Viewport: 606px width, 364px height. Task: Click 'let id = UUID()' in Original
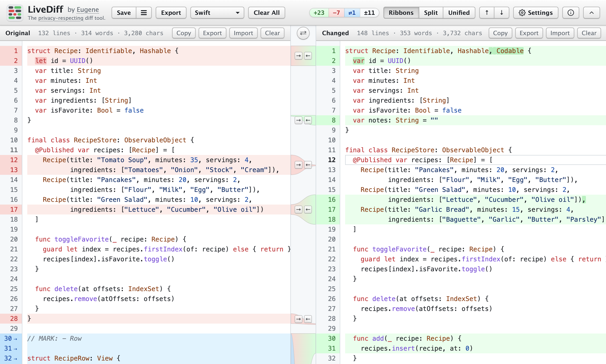pos(64,61)
